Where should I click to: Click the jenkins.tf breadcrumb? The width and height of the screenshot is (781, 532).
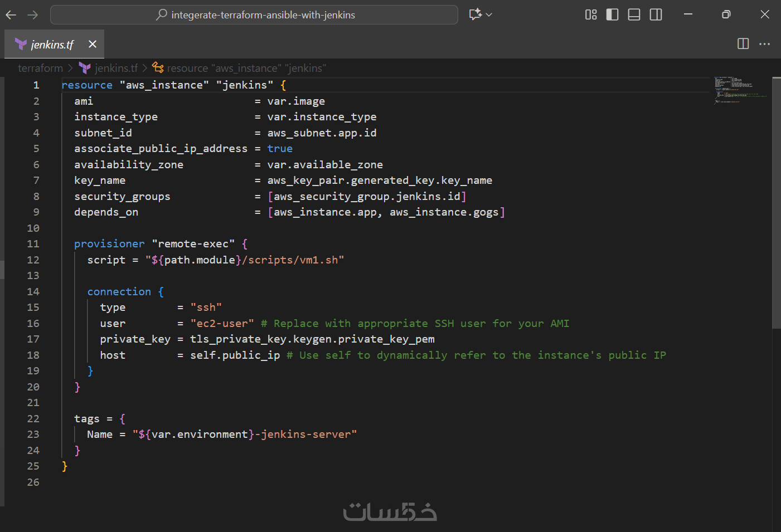pos(116,68)
